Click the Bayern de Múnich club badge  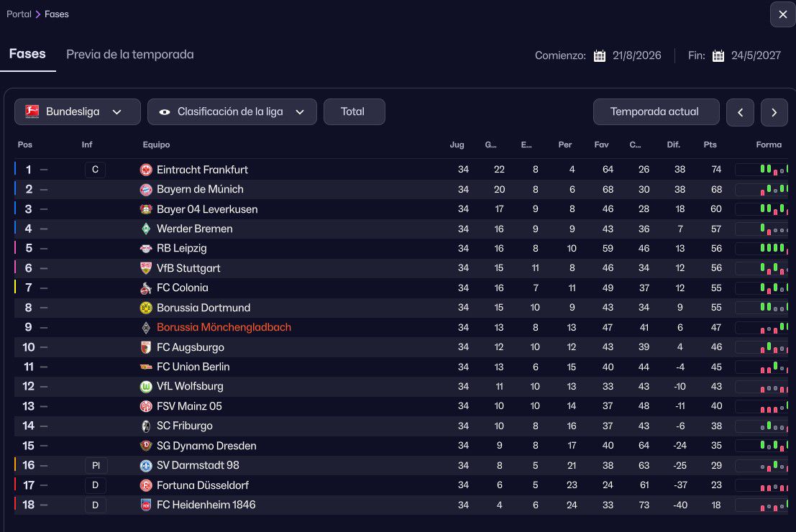tap(146, 190)
